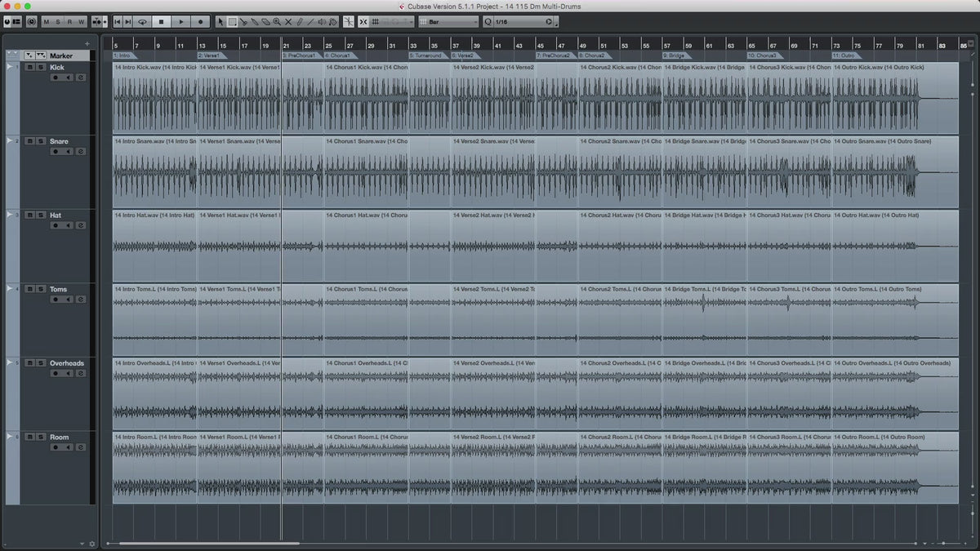
Task: Solo the Snare track
Action: 40,141
